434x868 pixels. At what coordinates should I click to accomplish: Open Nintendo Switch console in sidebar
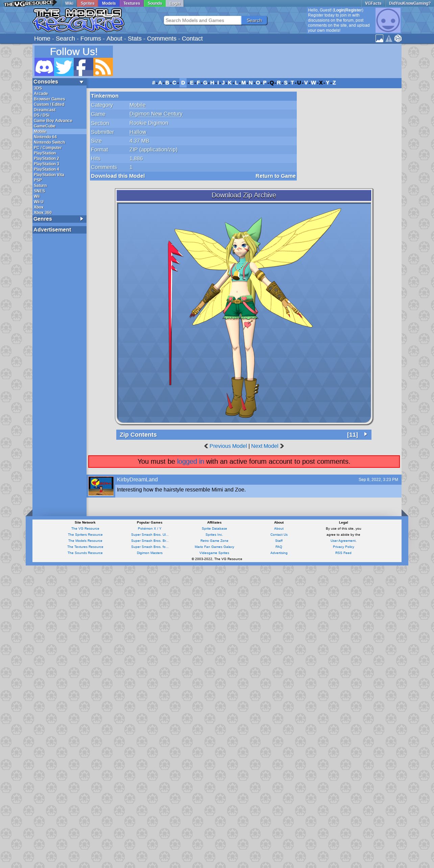tap(49, 142)
